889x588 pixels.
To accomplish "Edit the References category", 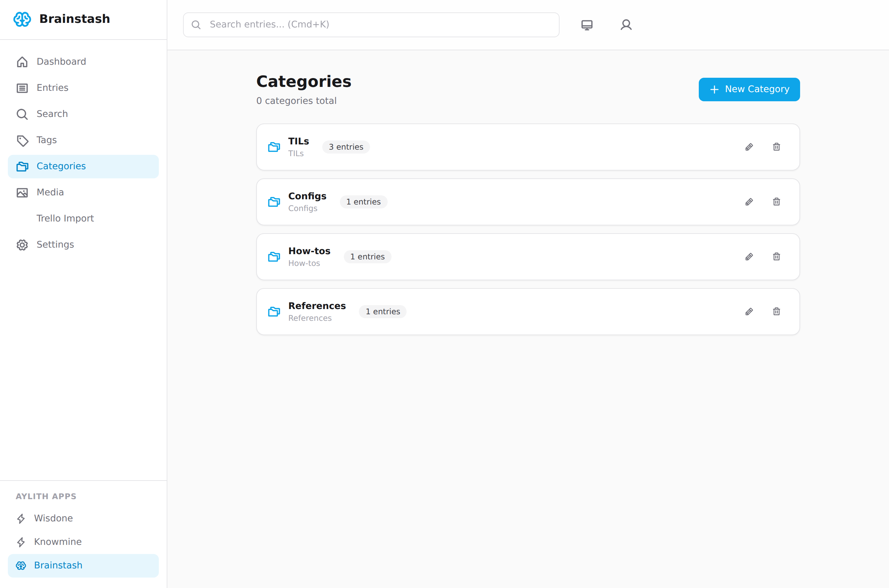I will [x=749, y=312].
